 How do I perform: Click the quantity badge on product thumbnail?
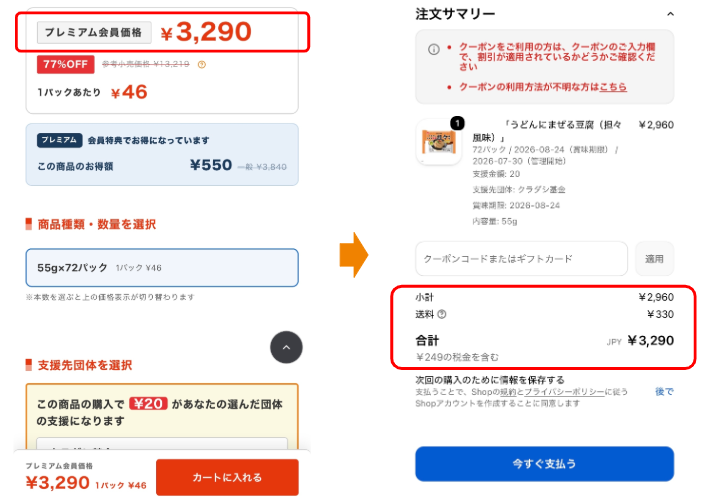point(457,123)
